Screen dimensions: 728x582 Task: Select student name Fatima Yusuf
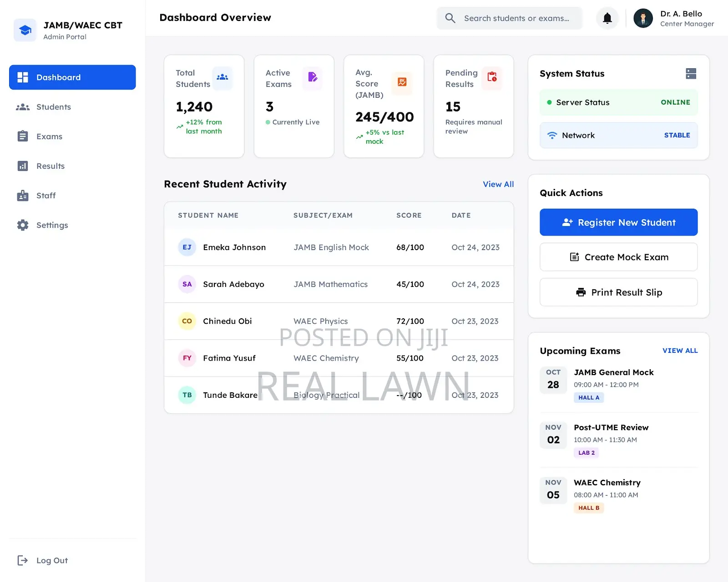point(229,358)
